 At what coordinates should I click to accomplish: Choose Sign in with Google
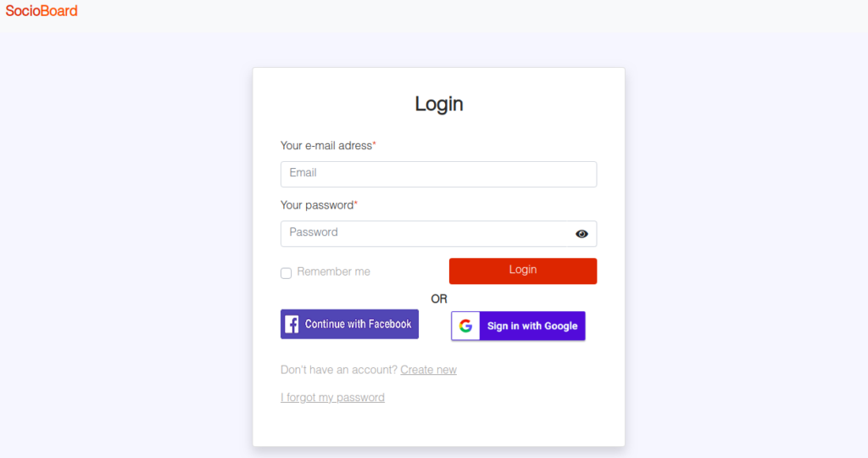coord(518,326)
